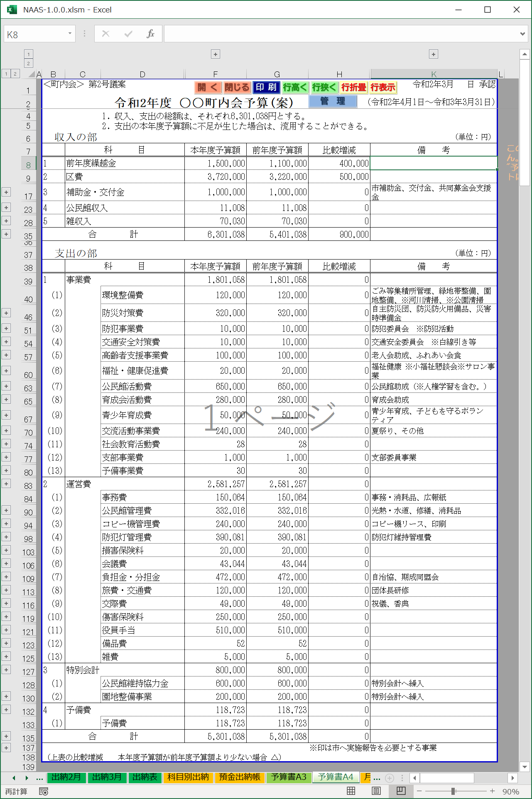Click the zoom in plus button
The height and width of the screenshot is (799, 532).
pos(492,791)
